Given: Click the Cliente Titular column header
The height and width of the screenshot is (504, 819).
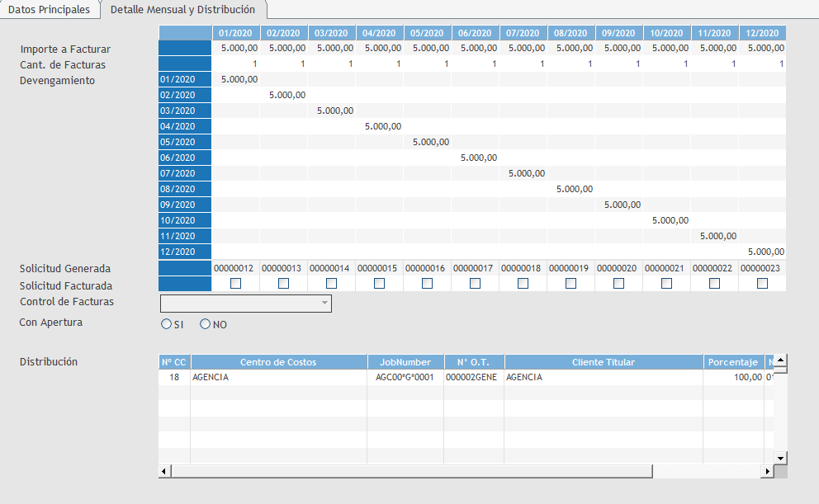Looking at the screenshot, I should 603,362.
